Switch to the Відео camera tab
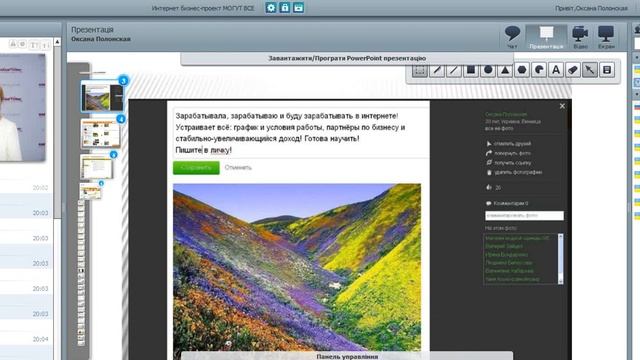The image size is (640, 360). tap(580, 37)
